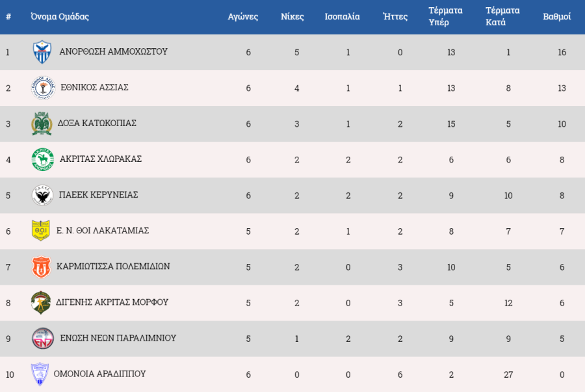585x392 pixels.
Task: Open team name ΟΜΟΝΟΙΑ ΑΡΑΔΙΠΠΟΥ
Action: point(99,373)
